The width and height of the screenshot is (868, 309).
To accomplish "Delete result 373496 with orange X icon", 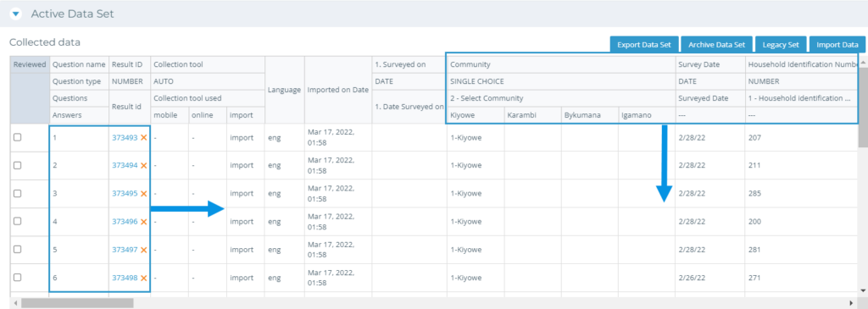I will coord(144,221).
